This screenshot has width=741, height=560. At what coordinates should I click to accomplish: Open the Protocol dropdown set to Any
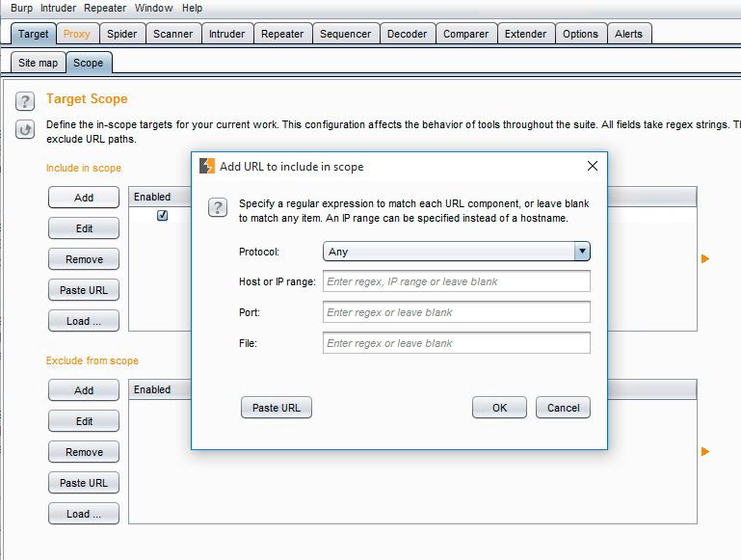click(x=457, y=252)
